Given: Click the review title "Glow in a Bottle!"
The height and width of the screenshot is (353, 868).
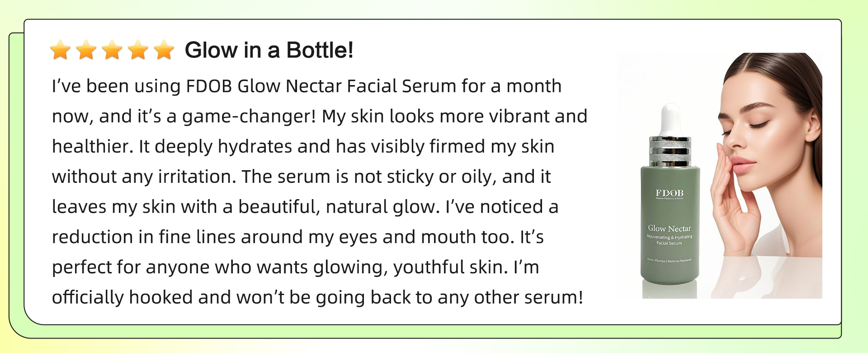Looking at the screenshot, I should point(269,50).
